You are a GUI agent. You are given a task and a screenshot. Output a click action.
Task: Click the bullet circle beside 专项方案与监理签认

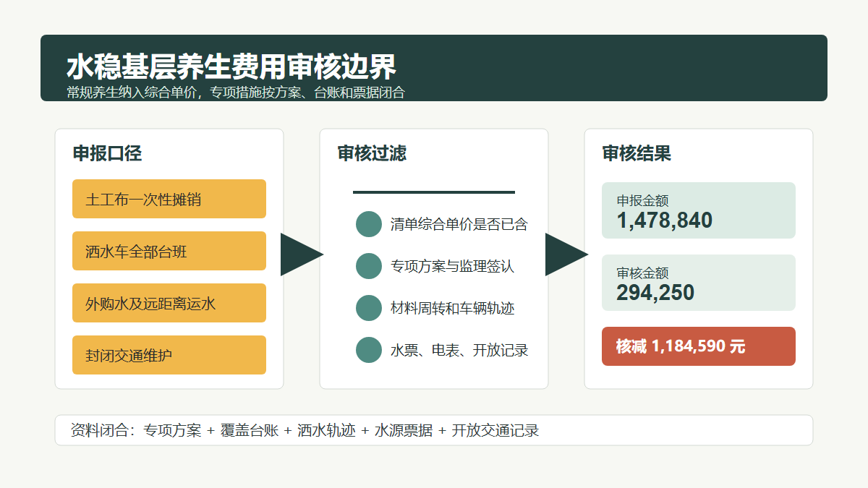point(369,266)
